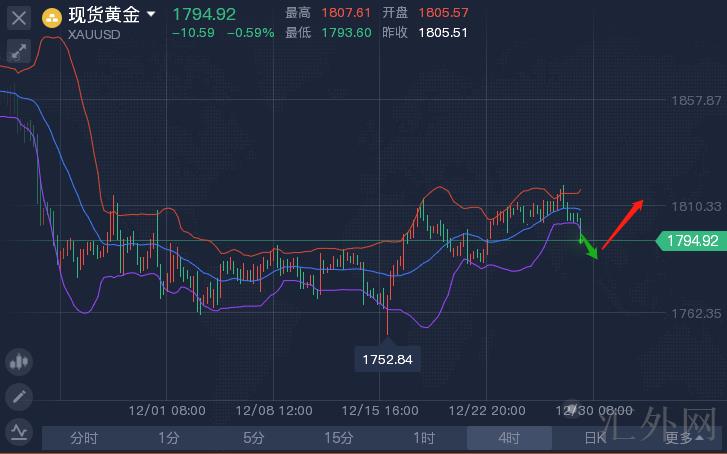
Task: Click the 1794.92 current price tag
Action: tap(691, 241)
